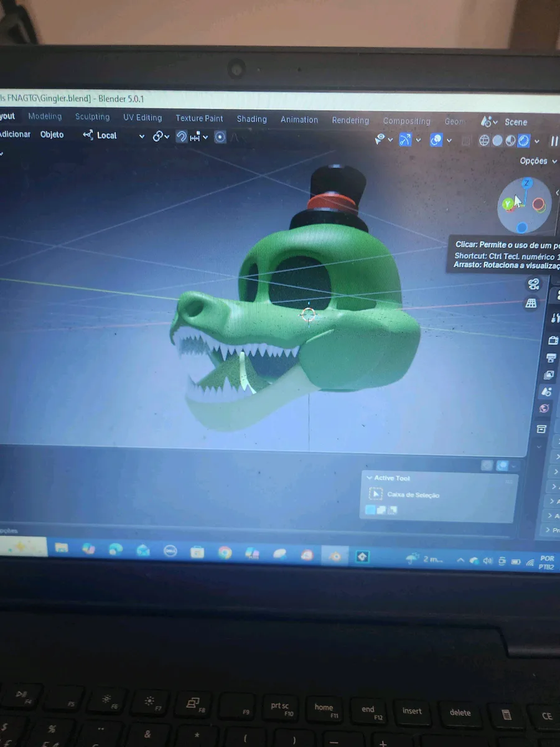Open selectability and visibility dropdown
Viewport: 560px width, 747px height.
pyautogui.click(x=383, y=139)
